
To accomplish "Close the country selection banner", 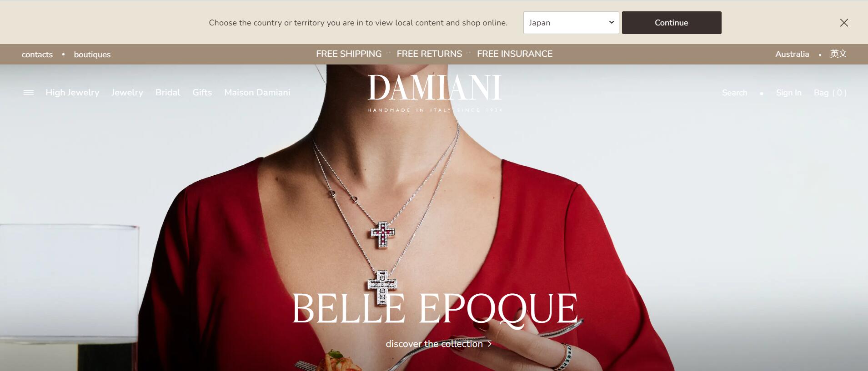I will coord(844,23).
